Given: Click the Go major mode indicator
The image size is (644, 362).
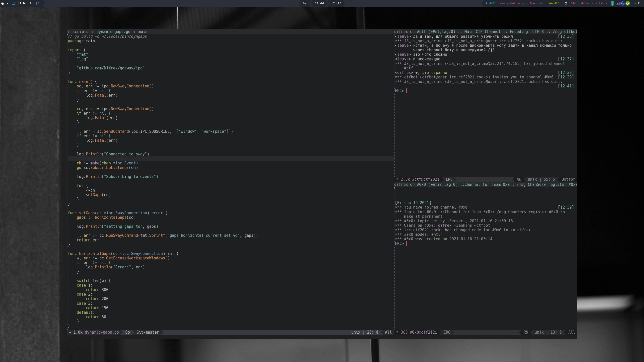Looking at the screenshot, I should pos(127,332).
